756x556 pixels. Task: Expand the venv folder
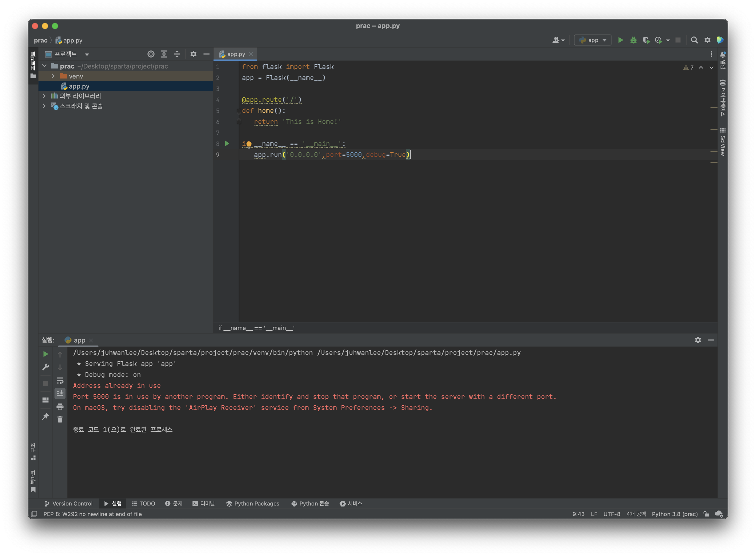point(53,76)
